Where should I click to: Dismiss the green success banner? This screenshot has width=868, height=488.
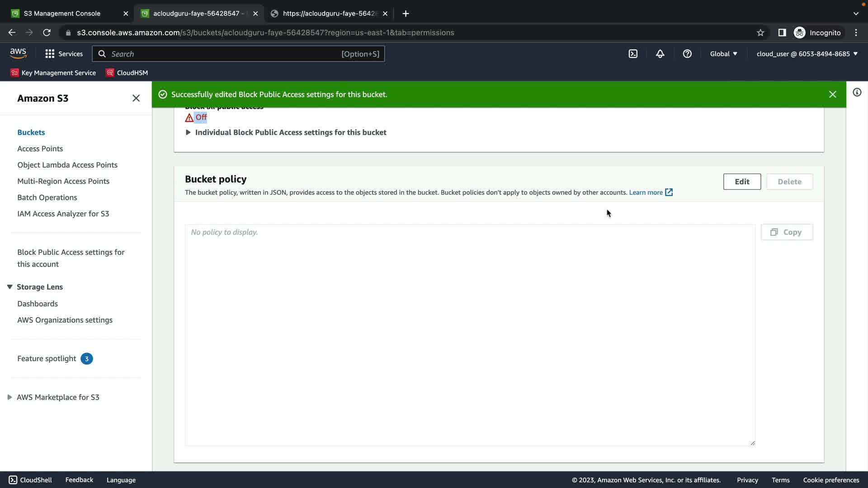[832, 94]
